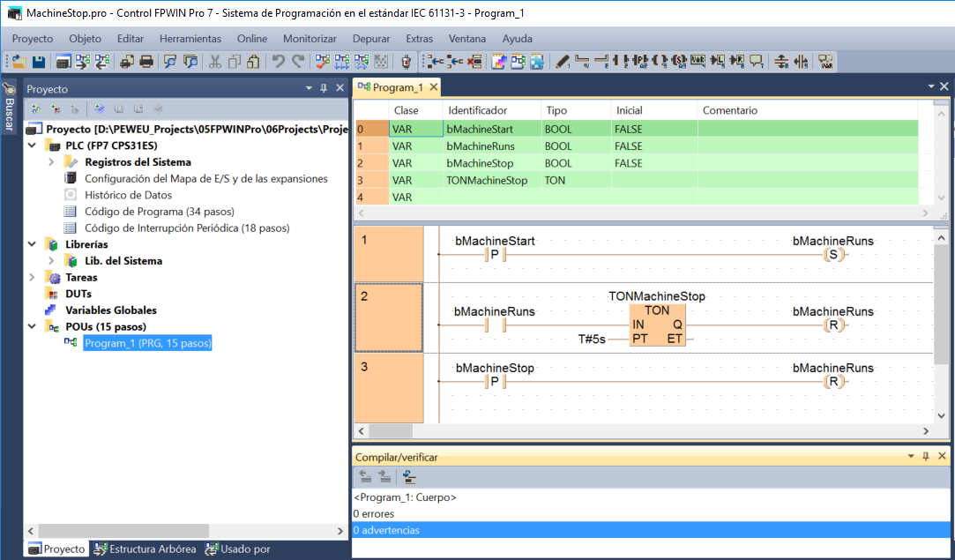Open the Herramientas menu
Viewport: 955px width, 560px height.
(190, 39)
